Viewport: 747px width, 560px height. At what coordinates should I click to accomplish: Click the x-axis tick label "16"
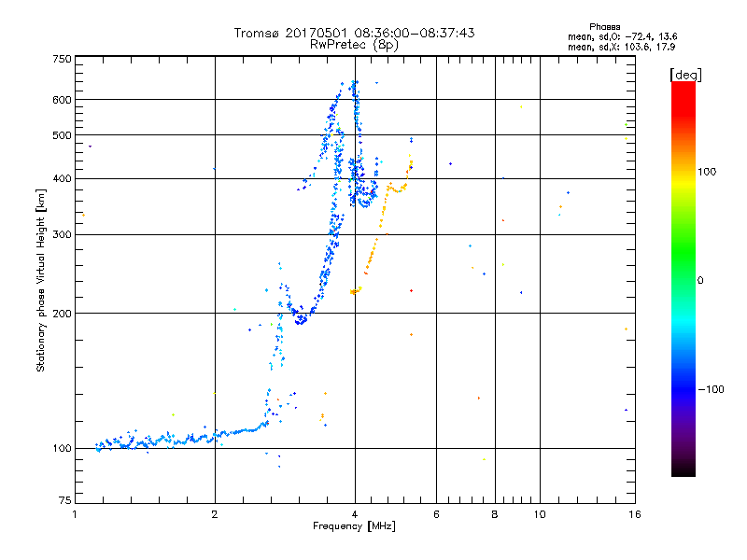pyautogui.click(x=635, y=514)
